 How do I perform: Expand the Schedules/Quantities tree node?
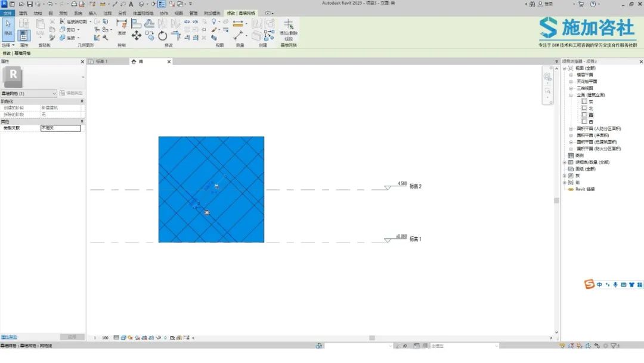(x=564, y=162)
